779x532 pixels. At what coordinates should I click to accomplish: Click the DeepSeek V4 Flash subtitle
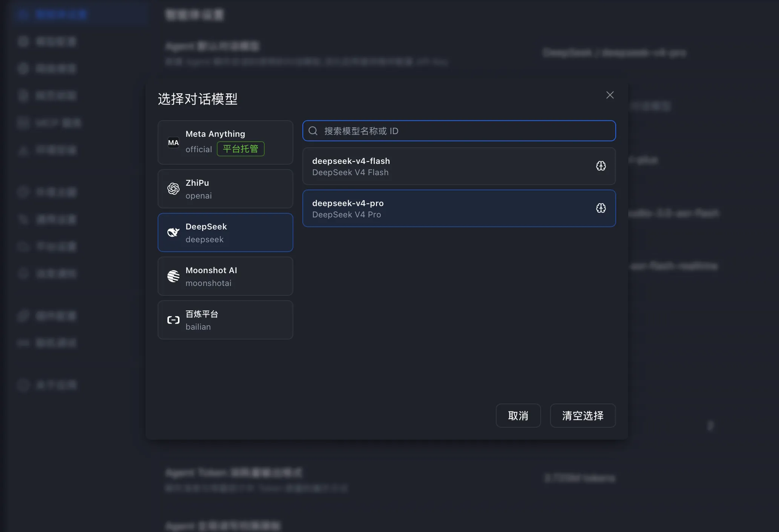(350, 173)
